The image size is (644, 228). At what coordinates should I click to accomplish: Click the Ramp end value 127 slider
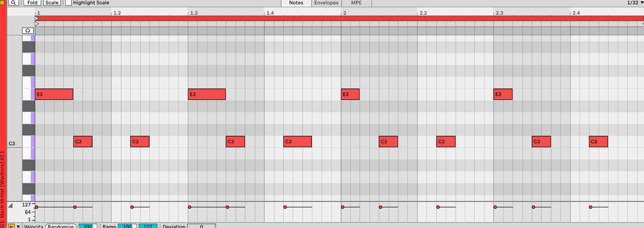148,226
